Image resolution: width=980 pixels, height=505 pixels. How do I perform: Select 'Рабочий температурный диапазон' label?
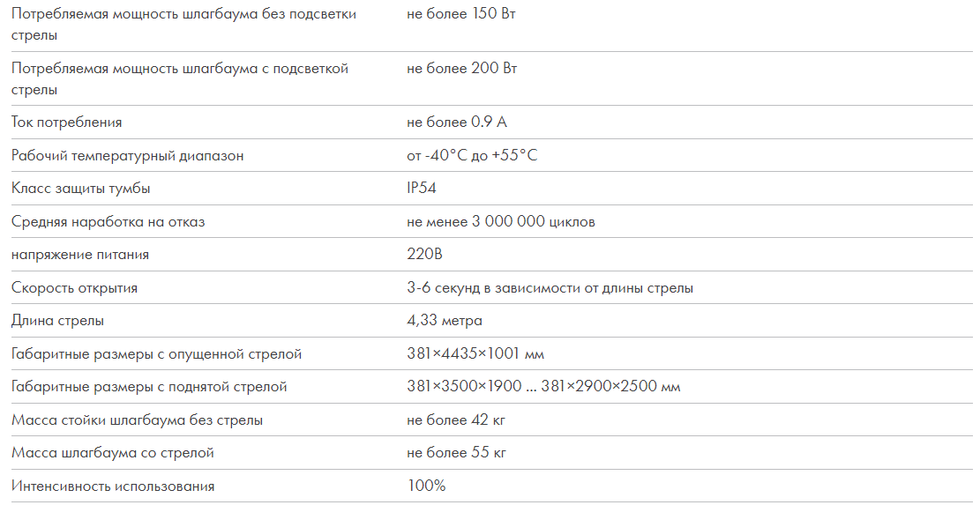(x=128, y=155)
